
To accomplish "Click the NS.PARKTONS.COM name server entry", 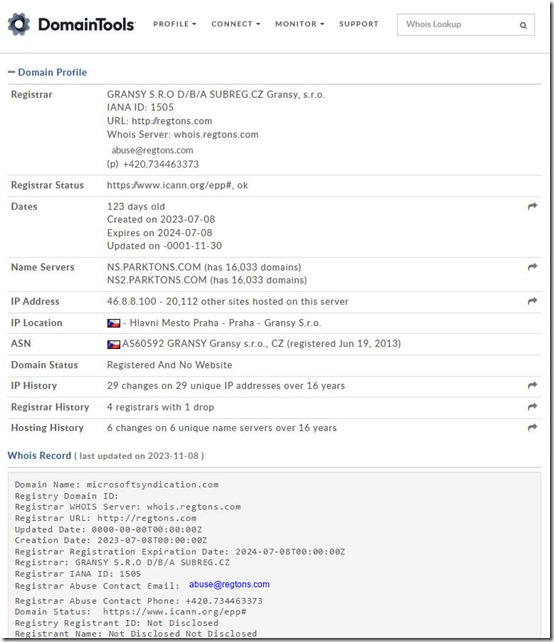I will (x=204, y=267).
